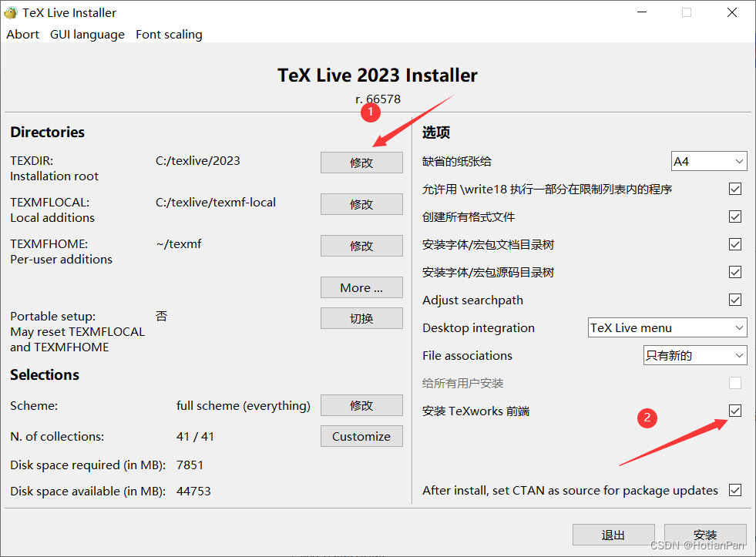
Task: Click 安装 button to start installation
Action: pyautogui.click(x=705, y=535)
